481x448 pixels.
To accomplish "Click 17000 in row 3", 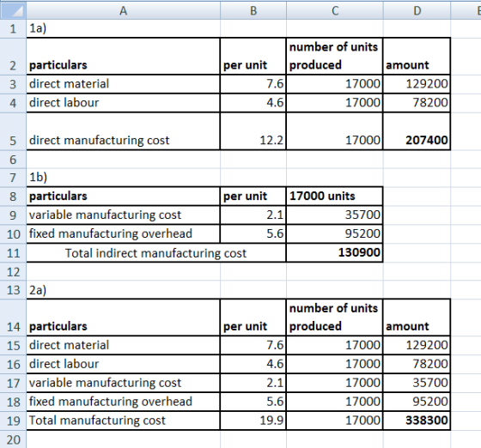I will point(335,83).
